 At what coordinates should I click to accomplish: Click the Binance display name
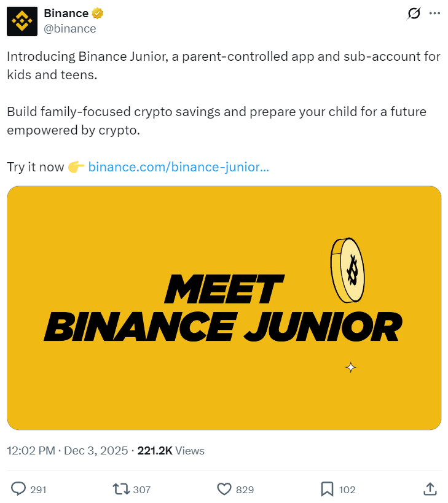click(65, 13)
